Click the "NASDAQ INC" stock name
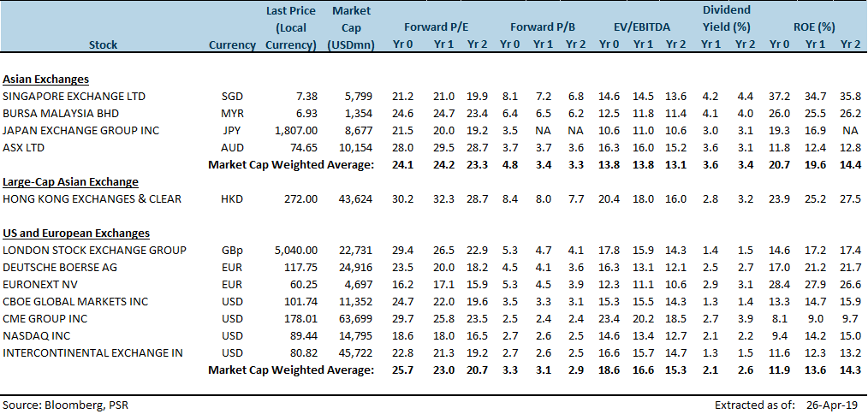The width and height of the screenshot is (868, 414). pos(37,336)
